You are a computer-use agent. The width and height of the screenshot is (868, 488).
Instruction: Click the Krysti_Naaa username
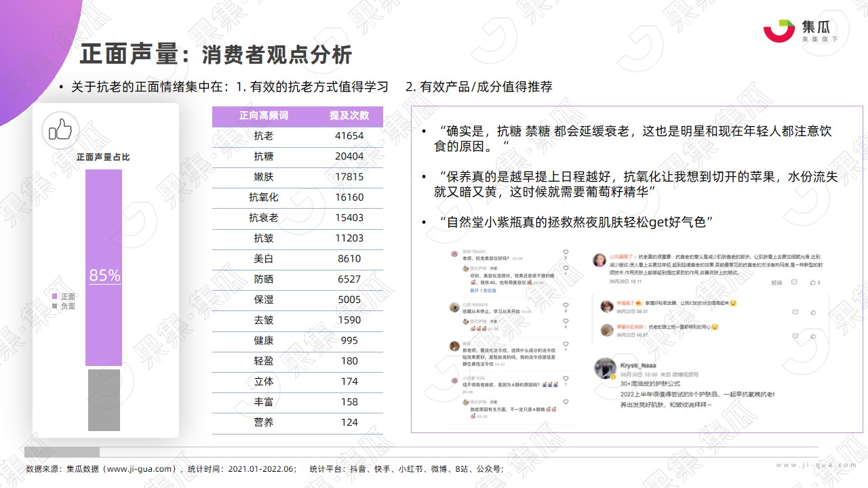[639, 365]
